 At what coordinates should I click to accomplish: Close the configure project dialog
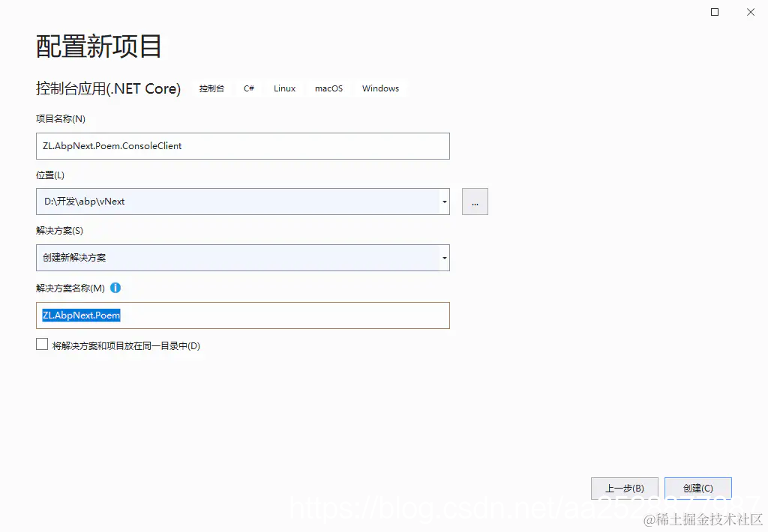pyautogui.click(x=751, y=12)
